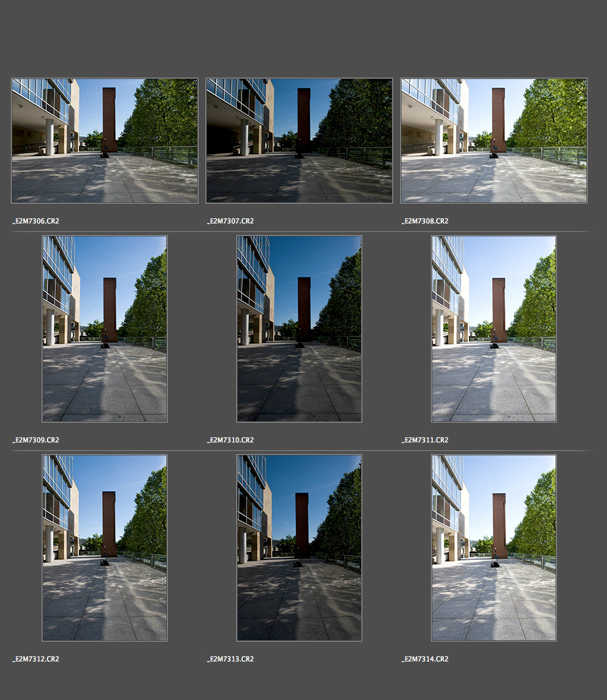Select the _E2M7312.CR2 filename caption

[x=36, y=659]
